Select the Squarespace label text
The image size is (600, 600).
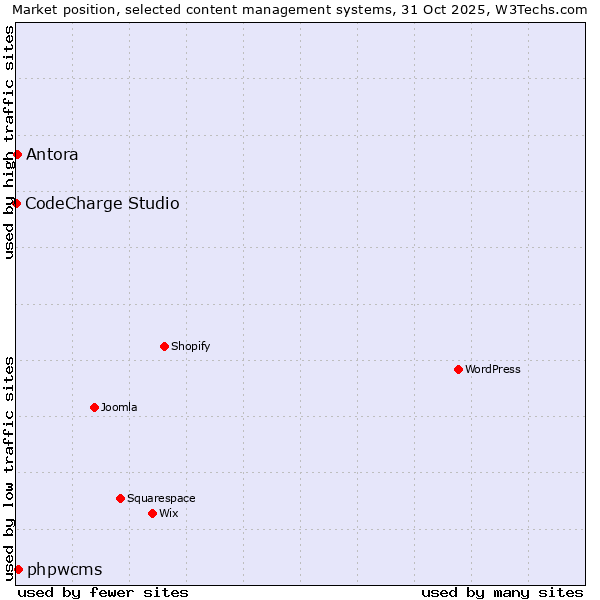161,498
